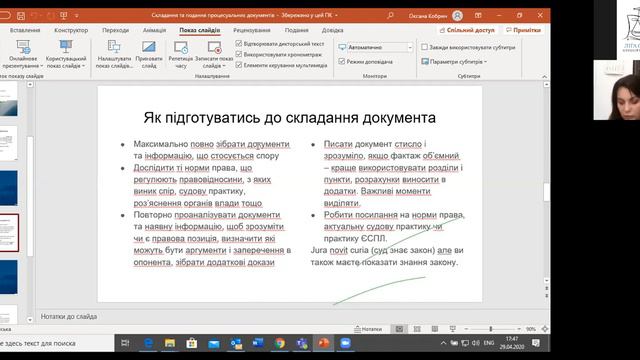Click thumbnail pane scroll down arrow
The height and width of the screenshot is (360, 640).
tap(30, 320)
